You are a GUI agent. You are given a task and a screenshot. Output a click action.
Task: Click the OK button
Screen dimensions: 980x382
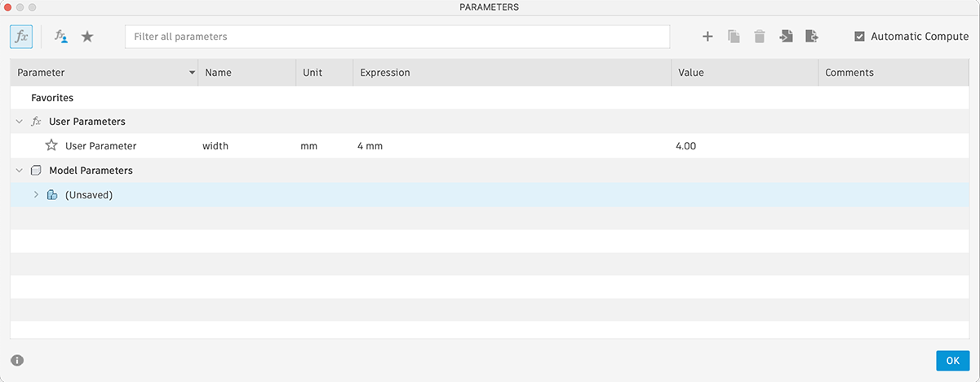pyautogui.click(x=952, y=360)
